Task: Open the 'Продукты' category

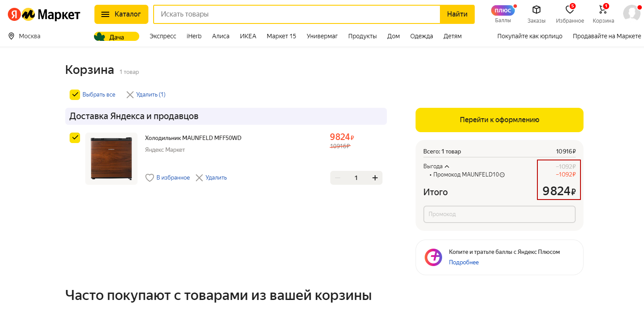Action: click(362, 36)
